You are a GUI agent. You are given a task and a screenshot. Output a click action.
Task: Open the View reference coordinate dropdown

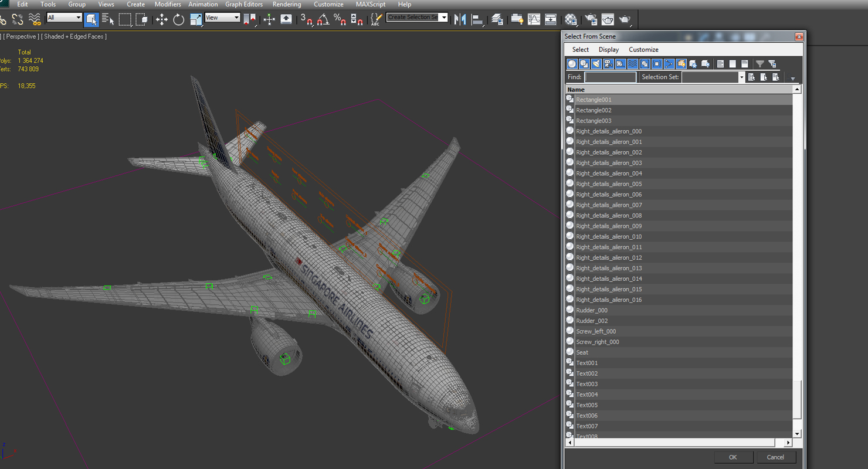coord(222,18)
